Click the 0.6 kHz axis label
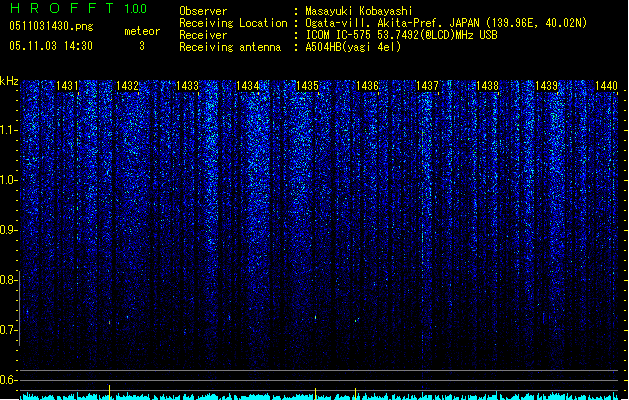Image resolution: width=629 pixels, height=400 pixels. [8, 380]
